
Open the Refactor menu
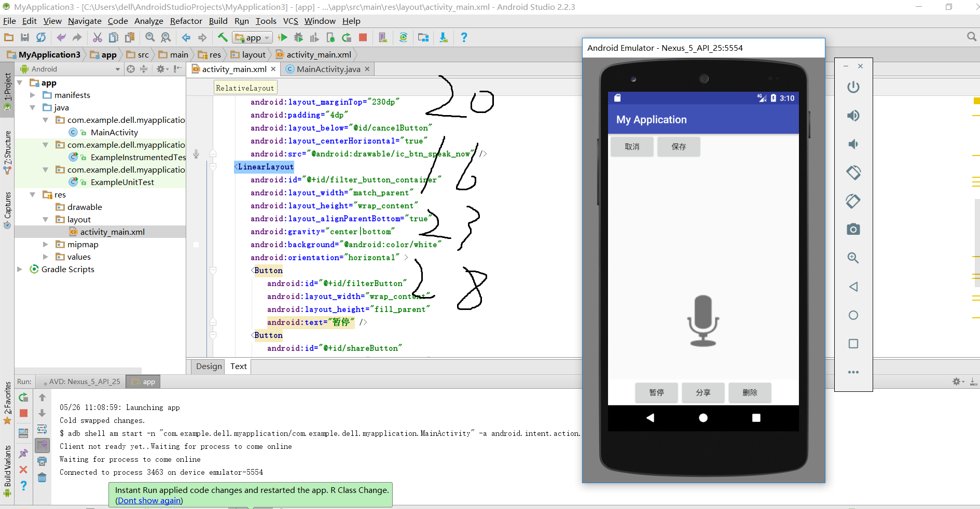(186, 21)
